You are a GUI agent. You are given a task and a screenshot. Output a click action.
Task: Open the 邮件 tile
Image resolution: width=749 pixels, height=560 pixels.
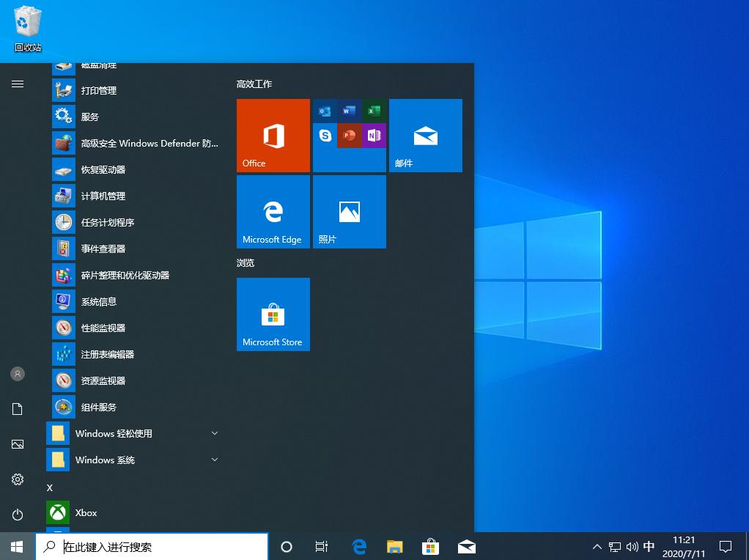pos(425,135)
